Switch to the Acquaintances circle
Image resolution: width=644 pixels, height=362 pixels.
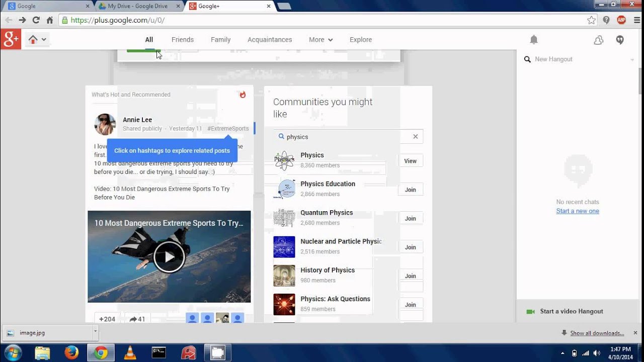pyautogui.click(x=270, y=40)
